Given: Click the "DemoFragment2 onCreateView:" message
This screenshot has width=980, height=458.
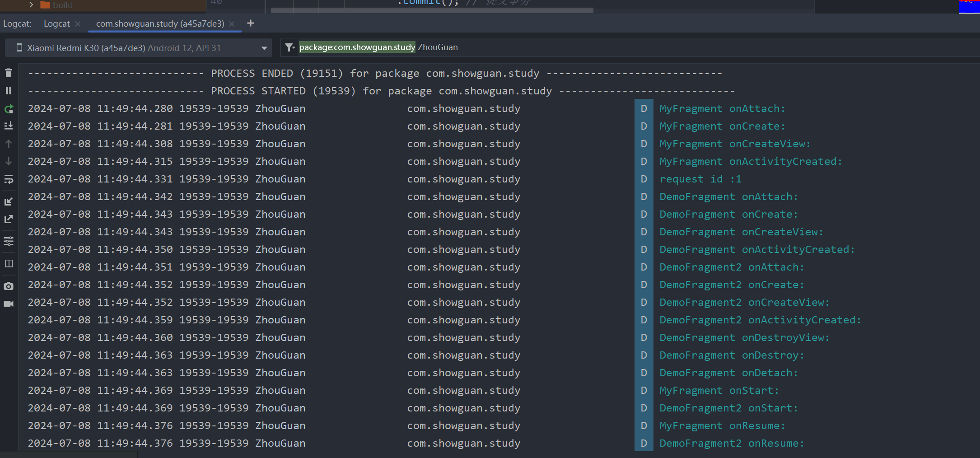Looking at the screenshot, I should [745, 302].
